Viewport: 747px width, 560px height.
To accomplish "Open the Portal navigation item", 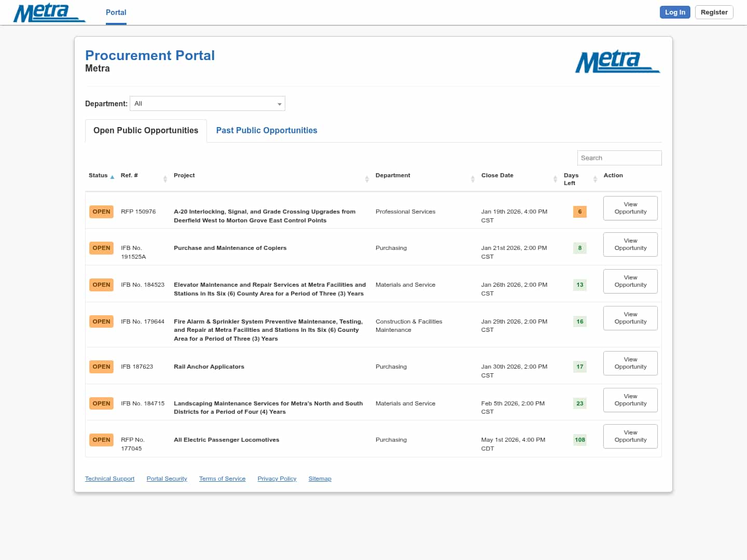I will pos(116,12).
